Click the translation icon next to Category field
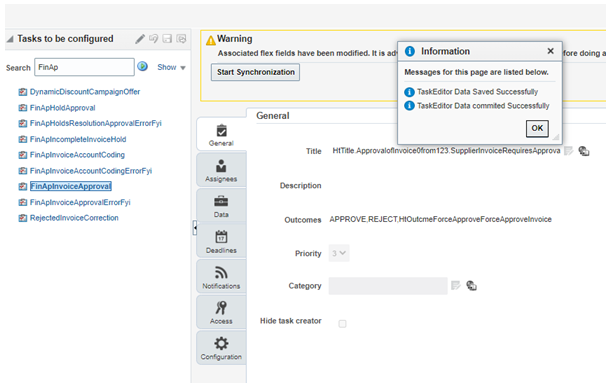614x392 pixels. coord(471,285)
